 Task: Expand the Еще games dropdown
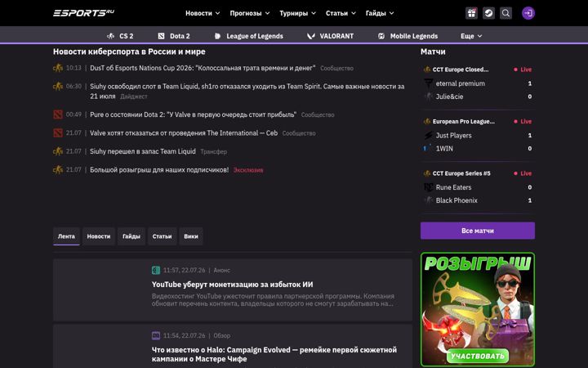(x=471, y=36)
